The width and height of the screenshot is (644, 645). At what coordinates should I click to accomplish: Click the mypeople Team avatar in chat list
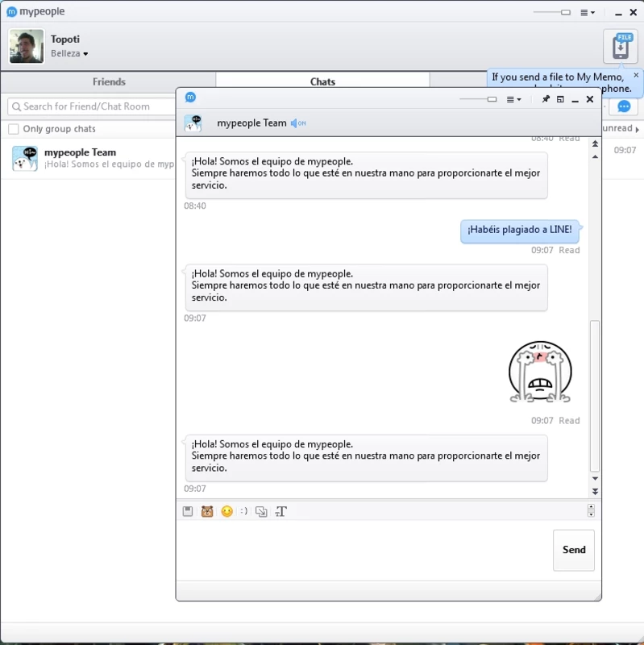click(x=25, y=158)
